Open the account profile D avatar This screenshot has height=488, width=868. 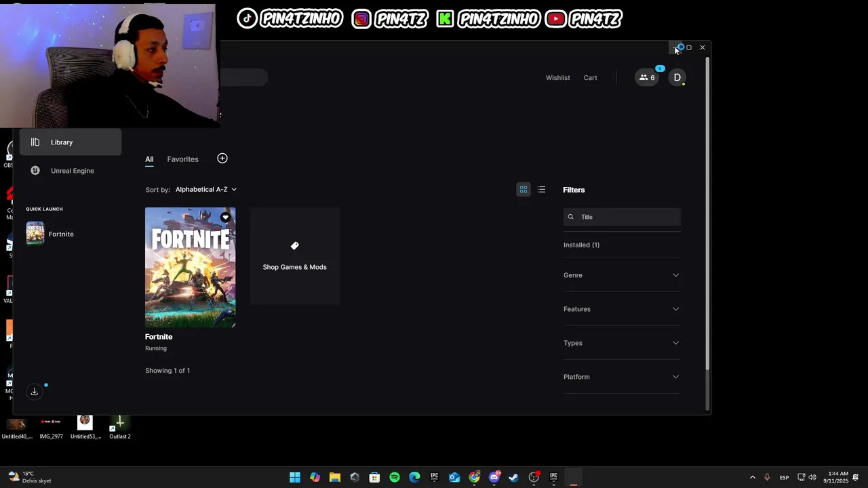click(677, 77)
